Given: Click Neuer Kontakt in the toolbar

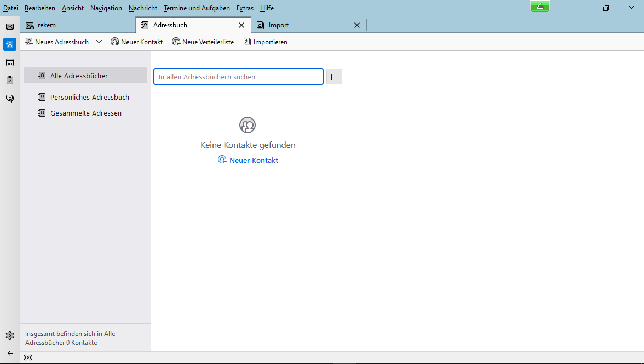Looking at the screenshot, I should (x=136, y=42).
